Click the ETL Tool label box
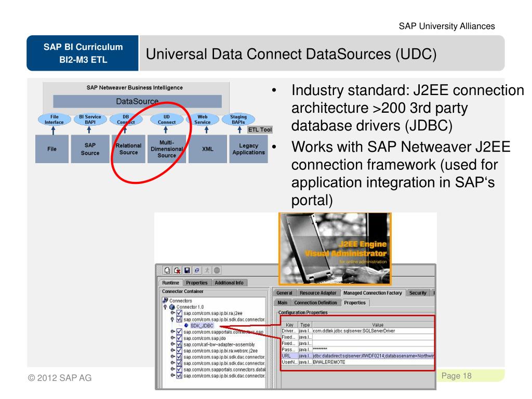 260,129
